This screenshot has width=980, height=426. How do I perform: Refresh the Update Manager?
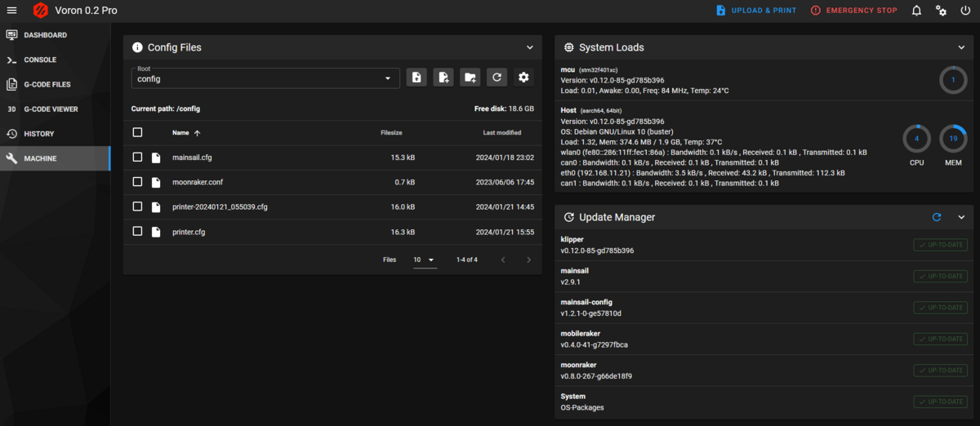coord(937,217)
